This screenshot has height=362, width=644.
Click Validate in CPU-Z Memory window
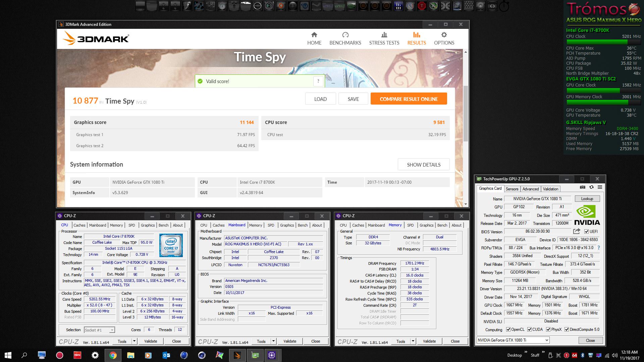click(429, 341)
